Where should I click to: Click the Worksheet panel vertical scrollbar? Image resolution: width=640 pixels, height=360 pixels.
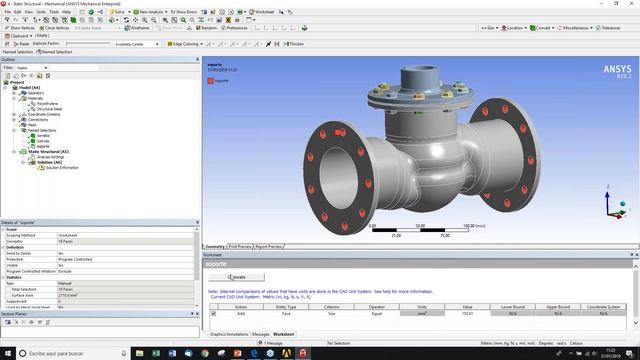(x=636, y=294)
